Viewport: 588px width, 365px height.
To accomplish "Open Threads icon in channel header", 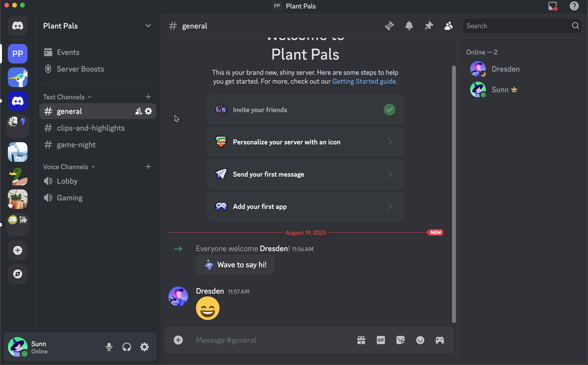I will pyautogui.click(x=389, y=25).
